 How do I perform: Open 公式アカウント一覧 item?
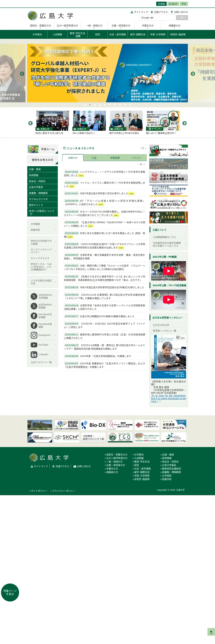(43, 362)
